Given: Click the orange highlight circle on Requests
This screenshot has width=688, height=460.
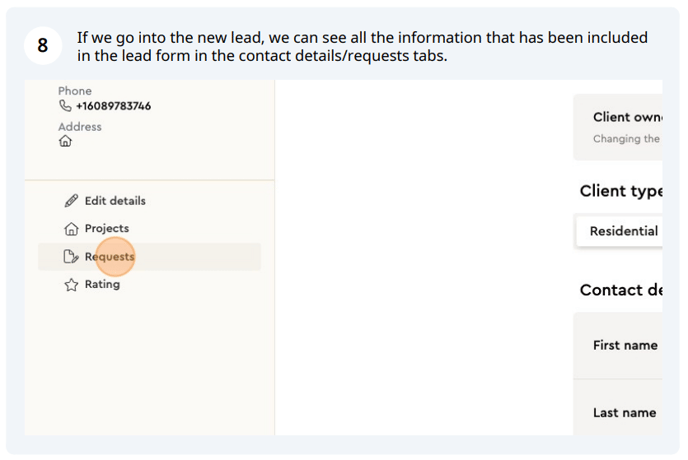Looking at the screenshot, I should point(115,257).
